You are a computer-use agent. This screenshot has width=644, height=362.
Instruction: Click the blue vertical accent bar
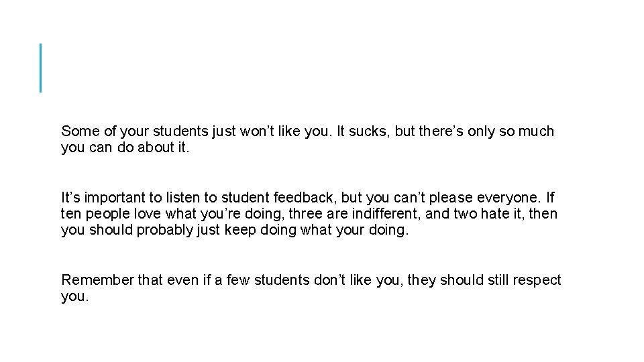pyautogui.click(x=41, y=67)
